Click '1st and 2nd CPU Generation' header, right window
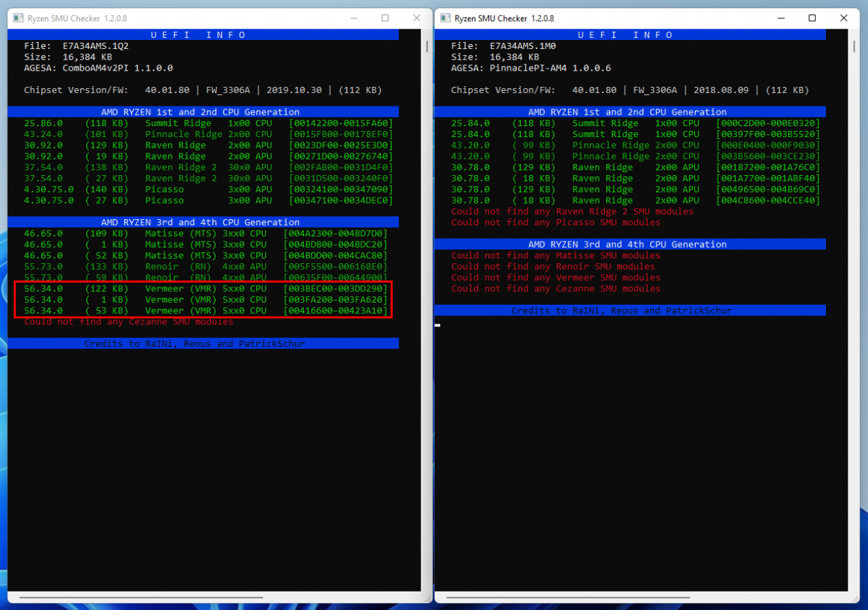The image size is (868, 610). click(x=630, y=112)
